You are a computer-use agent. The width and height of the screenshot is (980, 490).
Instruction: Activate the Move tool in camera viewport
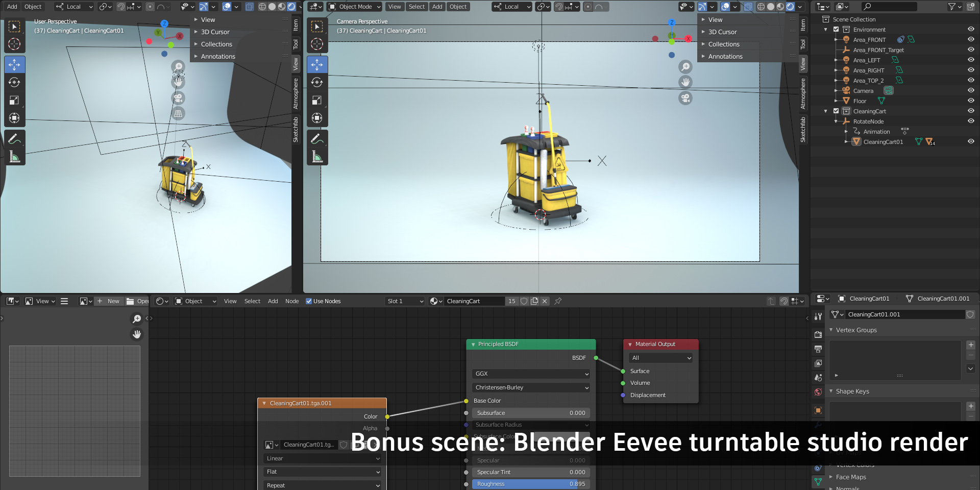[x=317, y=65]
